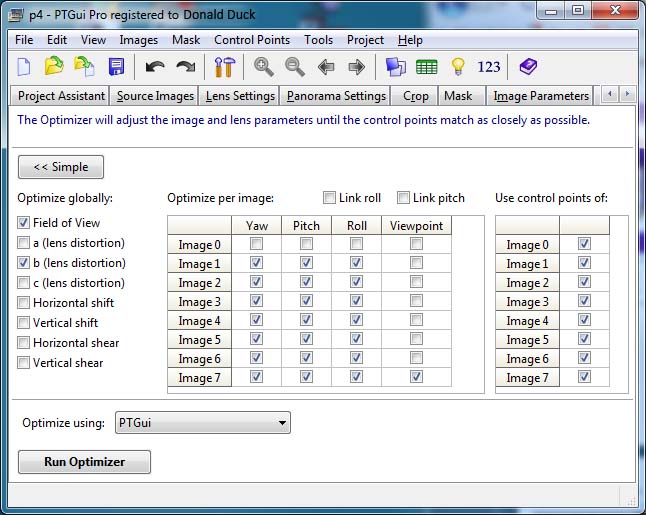Switch to the Lens Settings tab
This screenshot has height=515, width=646.
coord(240,96)
